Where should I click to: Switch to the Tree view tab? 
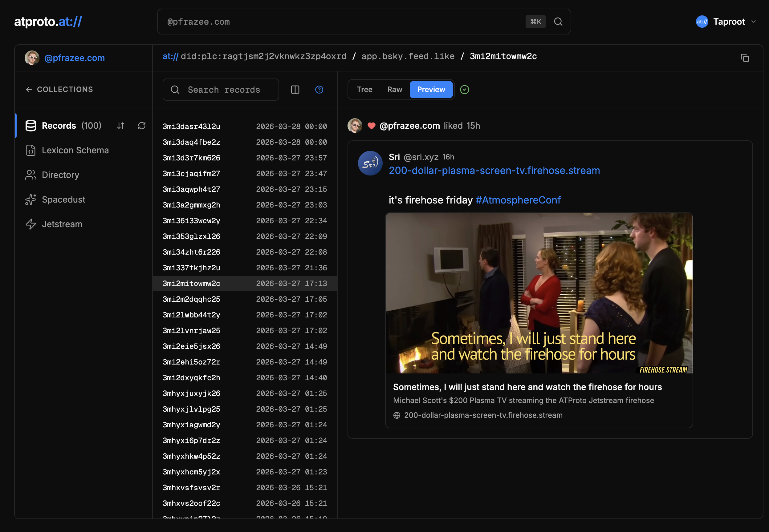click(x=364, y=90)
